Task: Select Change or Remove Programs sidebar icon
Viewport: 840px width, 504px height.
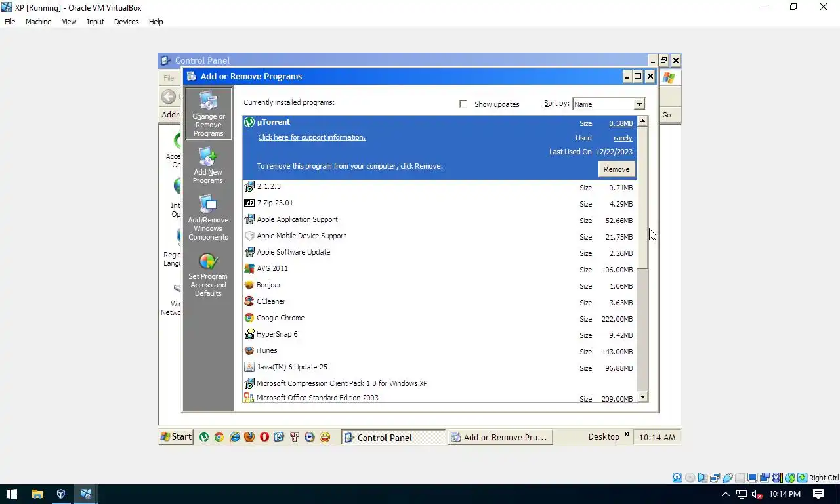Action: [208, 114]
